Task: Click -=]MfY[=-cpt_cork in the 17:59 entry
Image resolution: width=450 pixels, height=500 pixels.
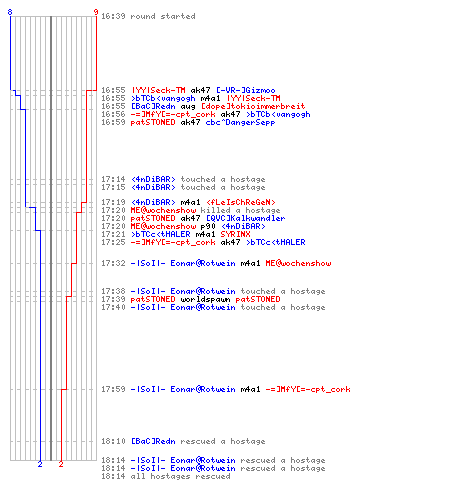Action: click(308, 389)
